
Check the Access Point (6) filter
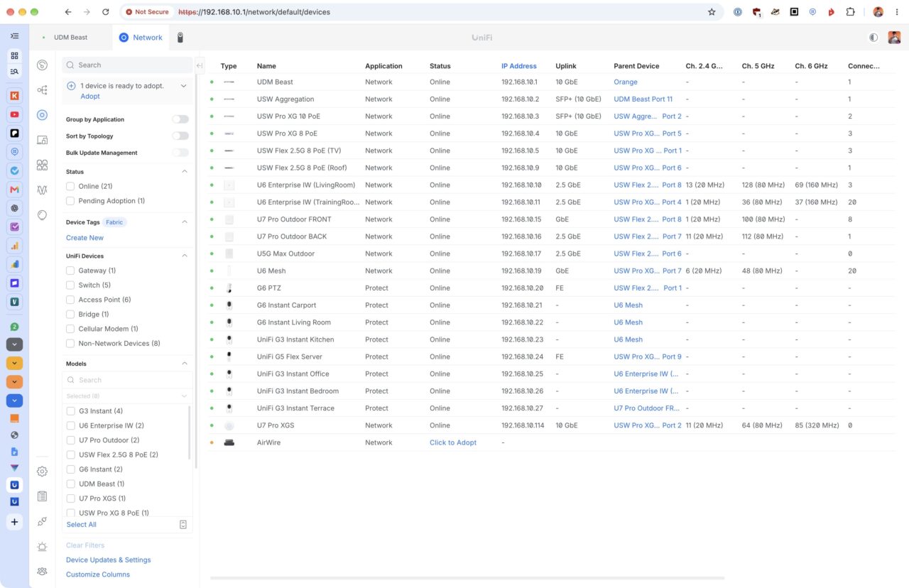[70, 300]
